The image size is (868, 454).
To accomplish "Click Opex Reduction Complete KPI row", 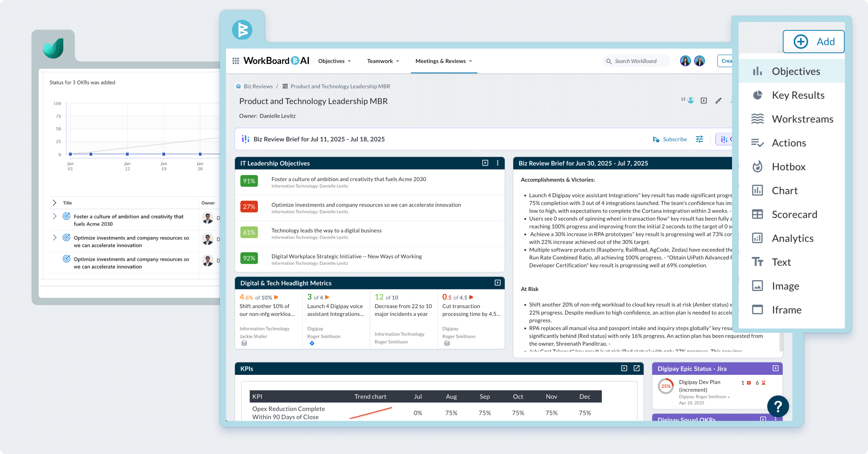I will [x=425, y=412].
